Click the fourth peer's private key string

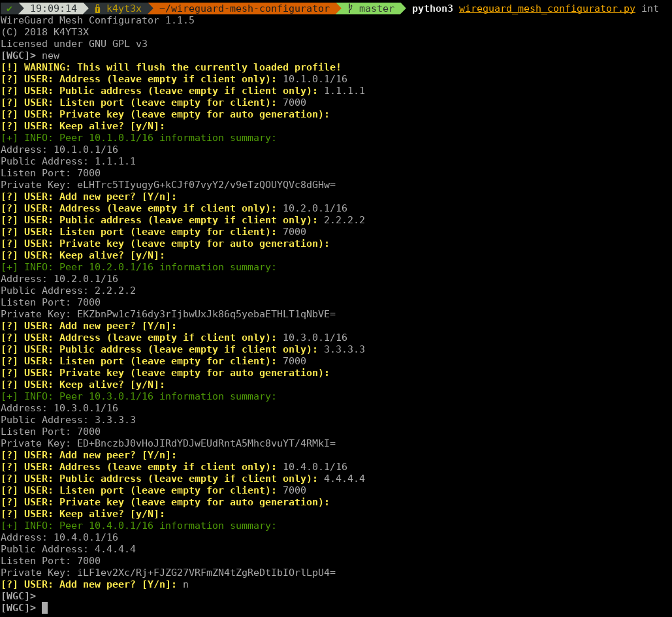coord(206,573)
